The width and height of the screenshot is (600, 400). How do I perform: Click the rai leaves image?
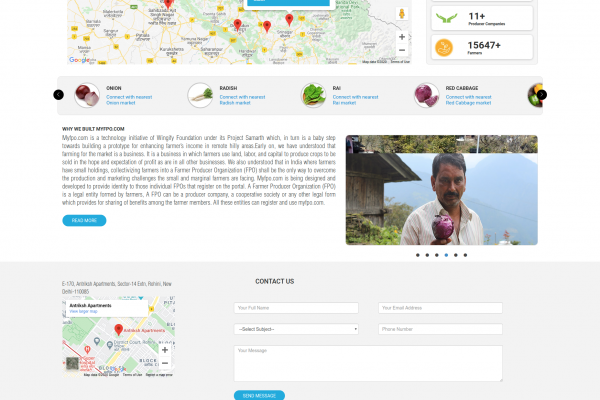click(313, 95)
